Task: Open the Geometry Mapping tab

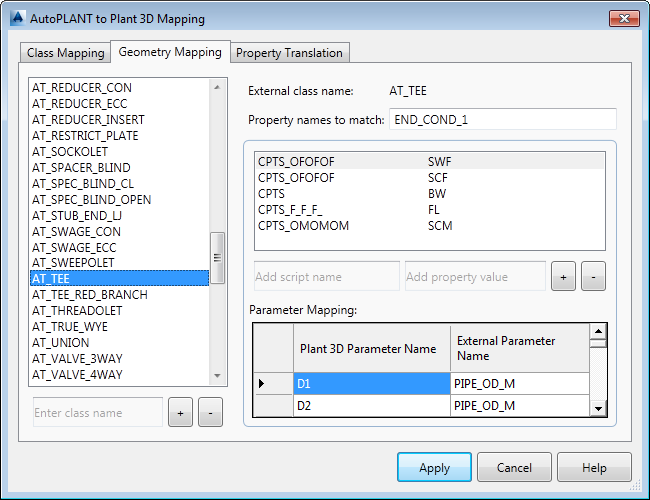Action: point(170,52)
